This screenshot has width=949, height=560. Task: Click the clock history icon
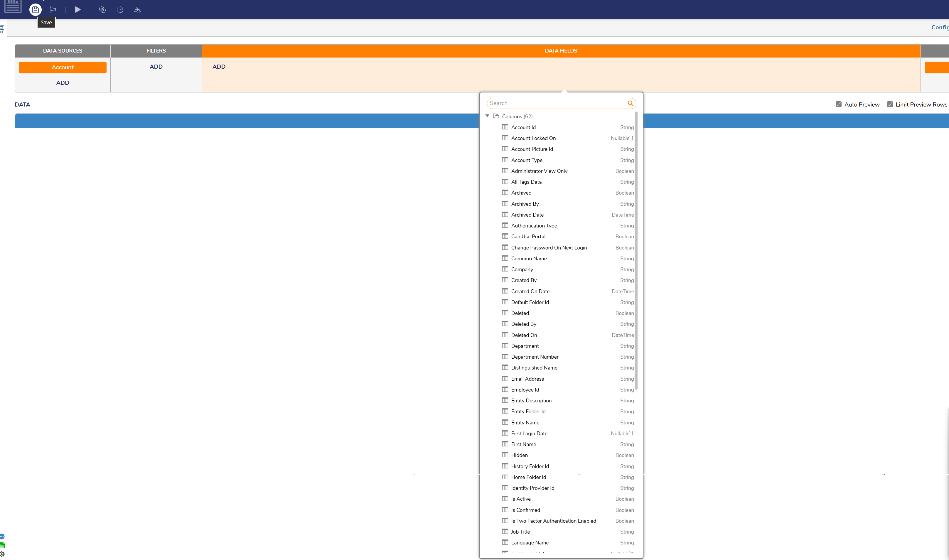pos(120,10)
